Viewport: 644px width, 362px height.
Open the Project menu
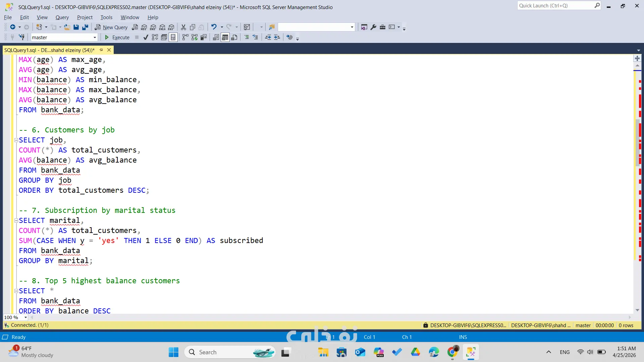click(85, 17)
